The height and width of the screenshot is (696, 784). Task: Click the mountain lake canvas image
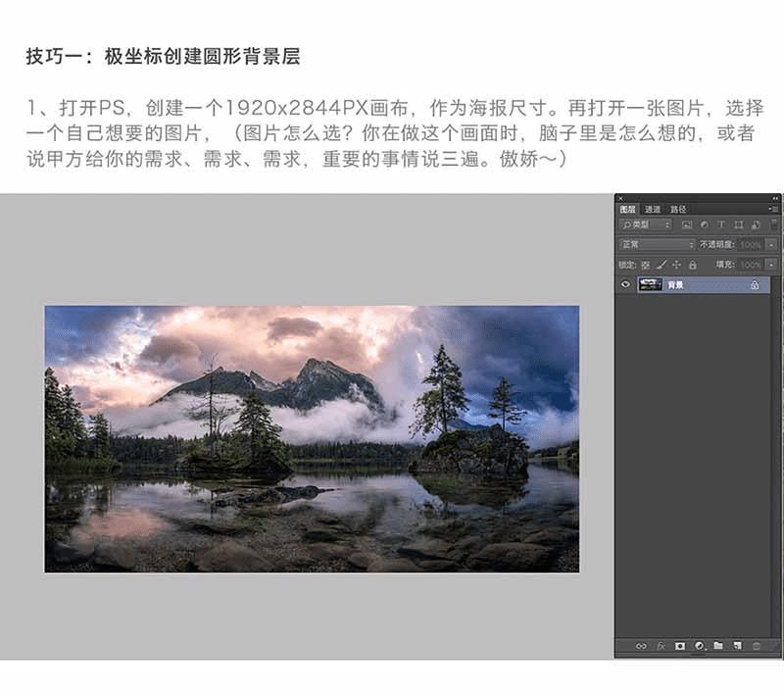312,439
